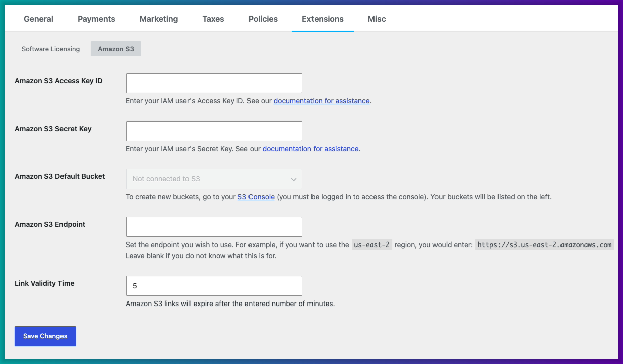Image resolution: width=623 pixels, height=364 pixels.
Task: Open the General settings tab
Action: pos(38,19)
